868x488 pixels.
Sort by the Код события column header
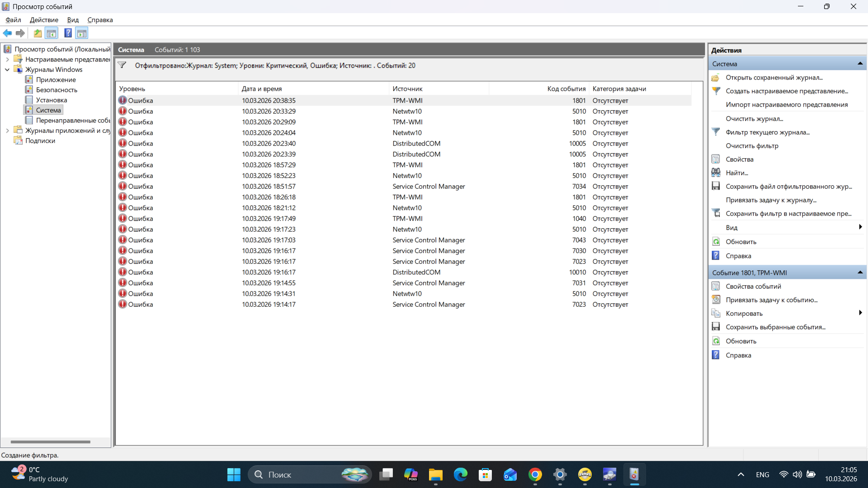coord(538,89)
